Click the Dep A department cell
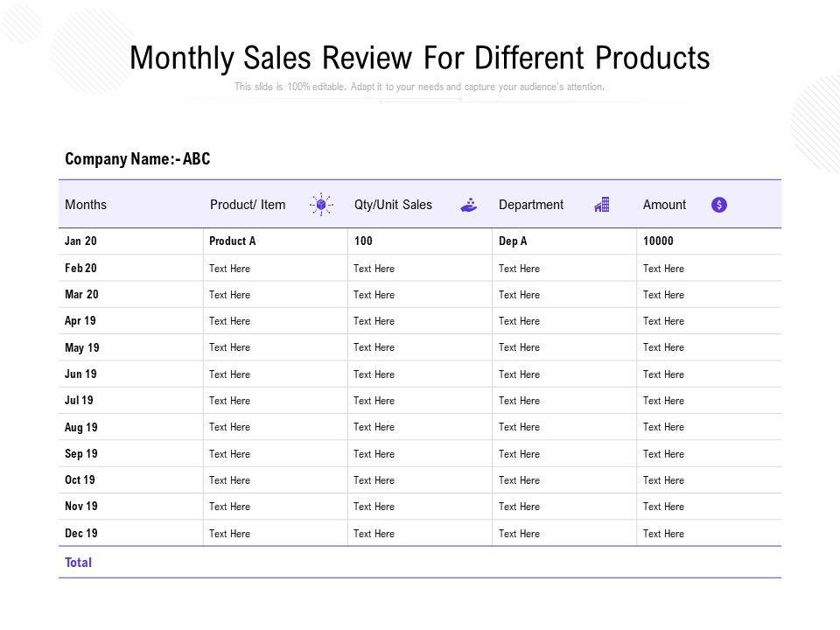Viewport: 840px width, 630px height. pyautogui.click(x=513, y=241)
